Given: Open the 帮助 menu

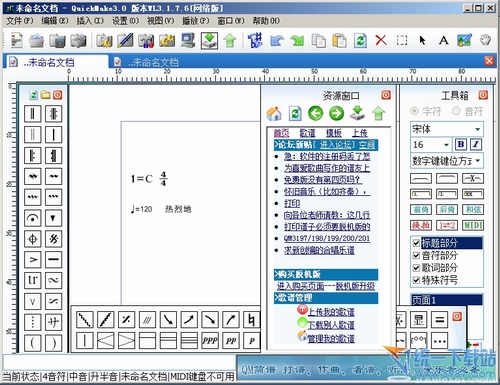Looking at the screenshot, I should (x=266, y=21).
